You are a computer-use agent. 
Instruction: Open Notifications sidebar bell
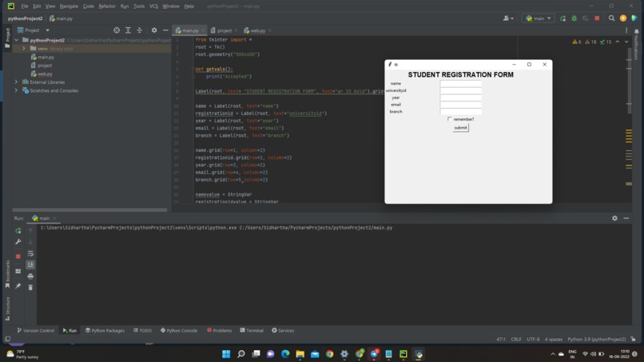[636, 32]
